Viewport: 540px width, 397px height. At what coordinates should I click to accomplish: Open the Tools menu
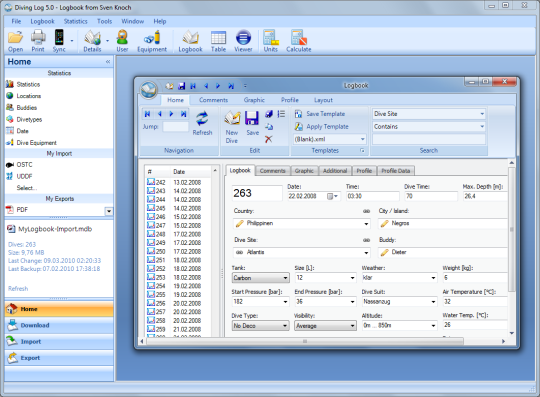tap(104, 21)
